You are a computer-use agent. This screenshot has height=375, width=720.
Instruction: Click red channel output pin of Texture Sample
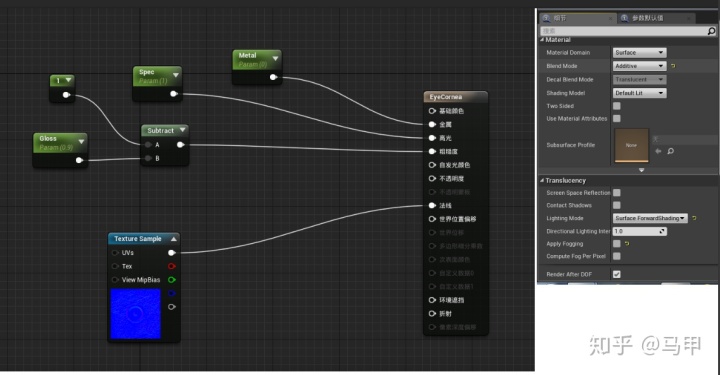(x=171, y=266)
